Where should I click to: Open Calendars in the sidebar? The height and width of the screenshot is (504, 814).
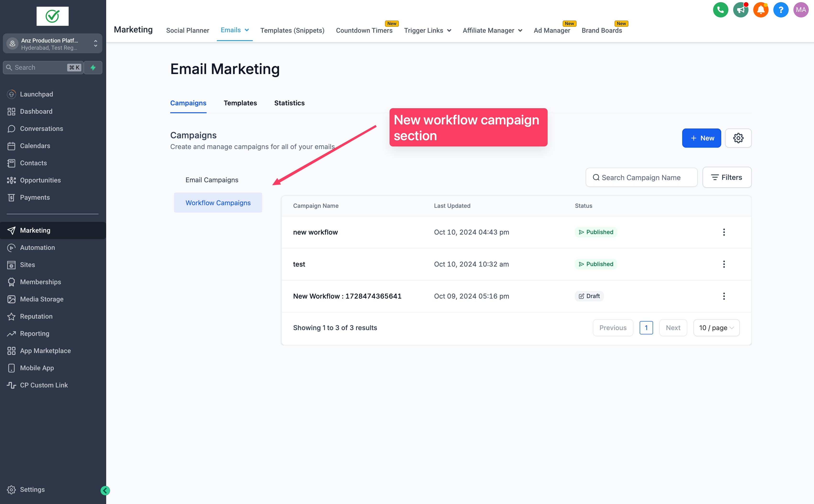[x=35, y=146]
